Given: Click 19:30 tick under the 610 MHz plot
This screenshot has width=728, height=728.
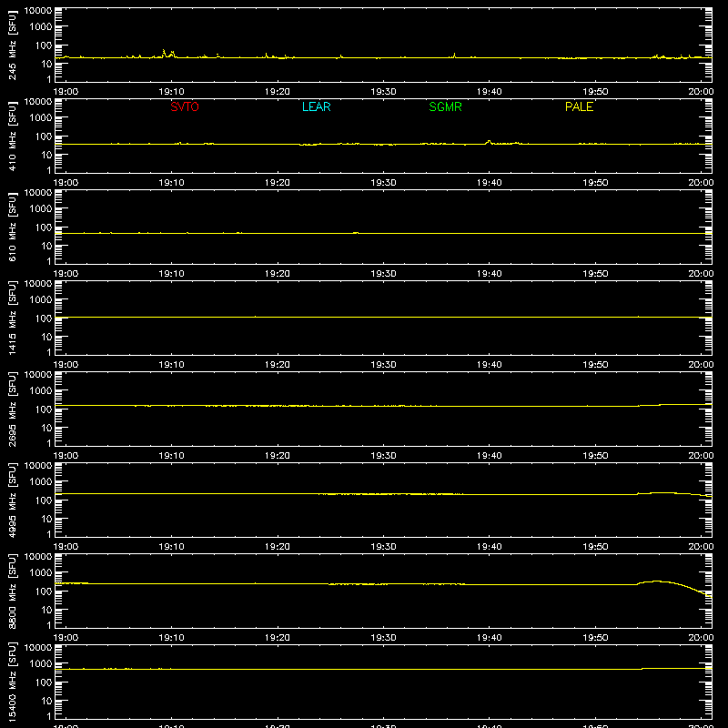Looking at the screenshot, I should (383, 274).
